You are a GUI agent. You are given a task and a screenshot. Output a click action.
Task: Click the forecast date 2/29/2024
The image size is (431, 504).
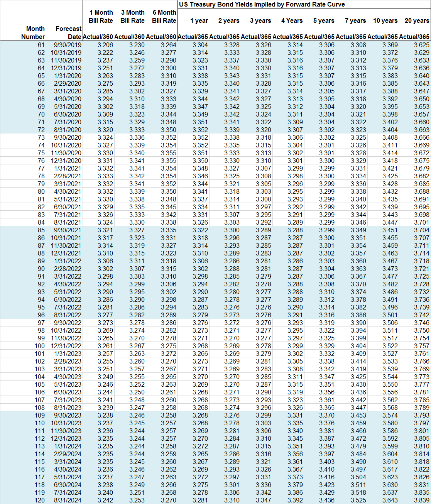pos(68,454)
